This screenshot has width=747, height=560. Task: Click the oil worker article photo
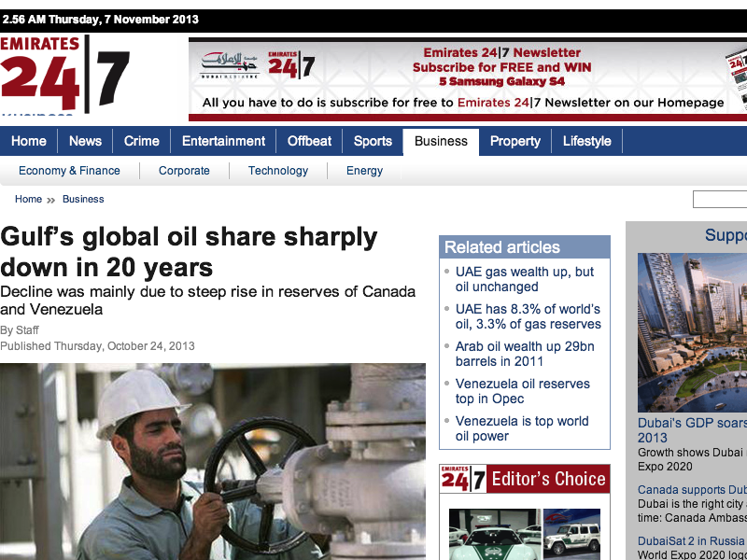213,462
